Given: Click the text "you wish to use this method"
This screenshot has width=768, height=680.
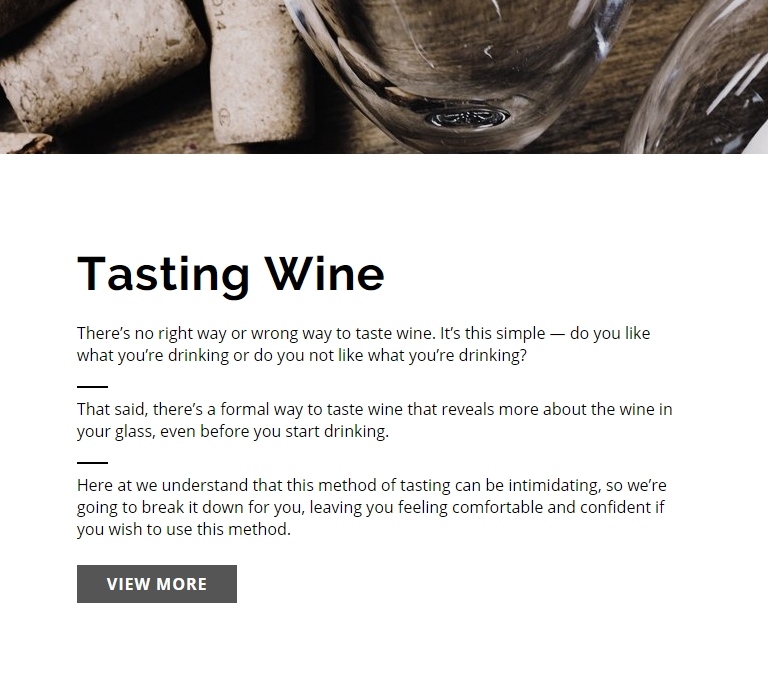Looking at the screenshot, I should pos(183,530).
